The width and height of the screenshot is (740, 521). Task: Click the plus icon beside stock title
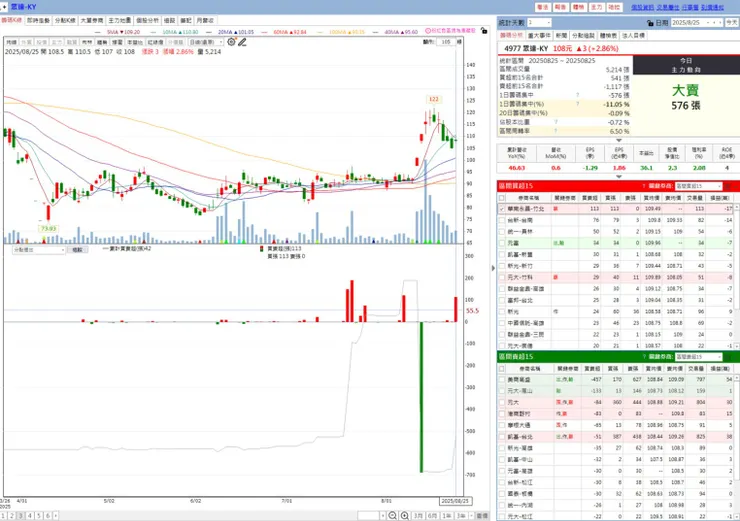(4, 7)
